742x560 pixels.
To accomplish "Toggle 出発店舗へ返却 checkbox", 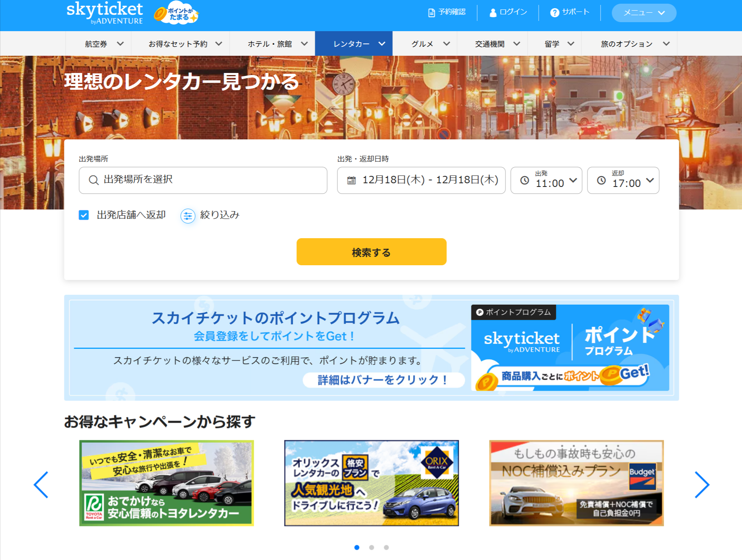I will tap(84, 215).
